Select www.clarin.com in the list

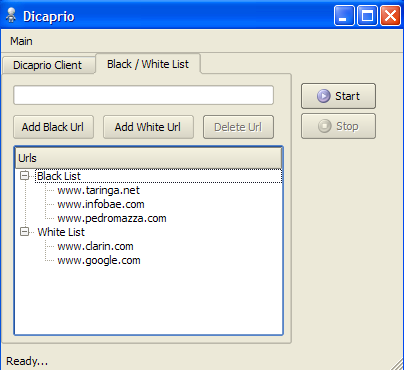click(95, 246)
